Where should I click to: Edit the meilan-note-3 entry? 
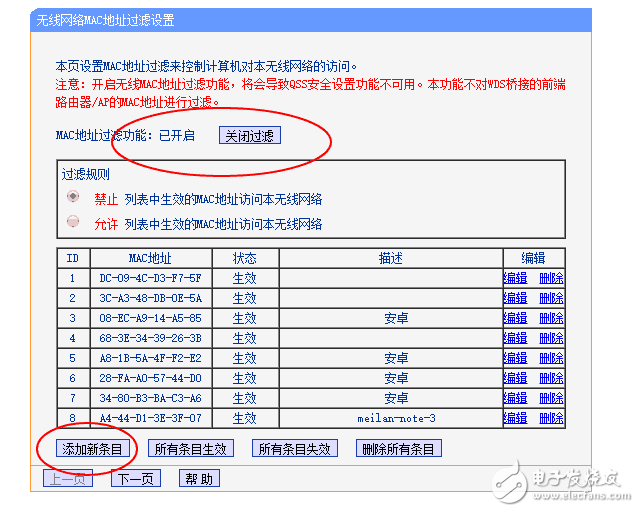point(515,418)
